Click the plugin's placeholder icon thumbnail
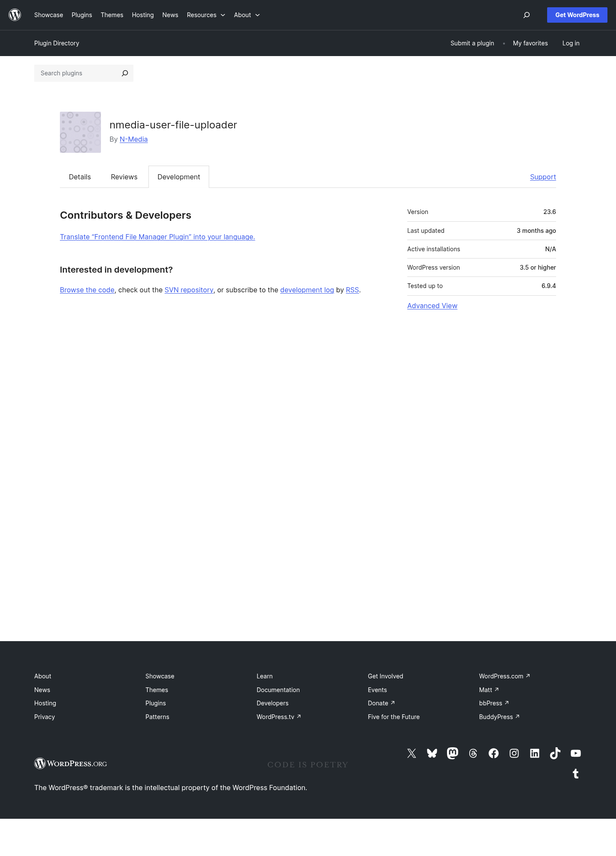This screenshot has height=856, width=616. point(80,132)
